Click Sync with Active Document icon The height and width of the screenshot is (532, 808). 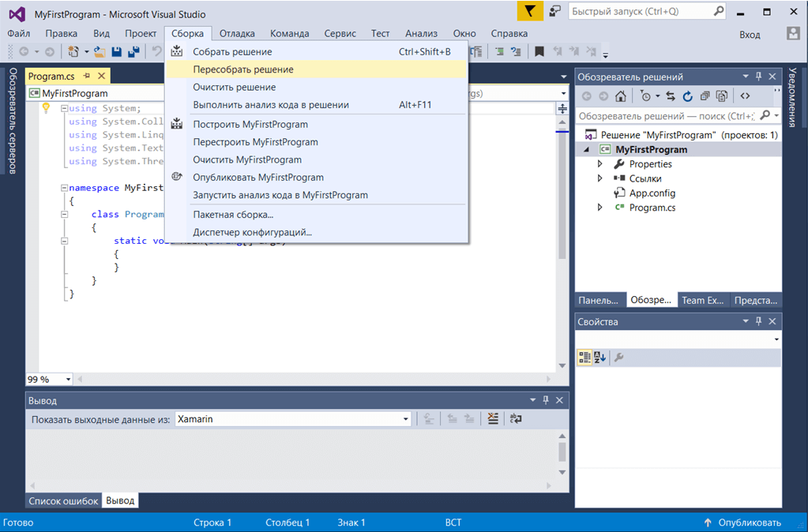(x=671, y=96)
